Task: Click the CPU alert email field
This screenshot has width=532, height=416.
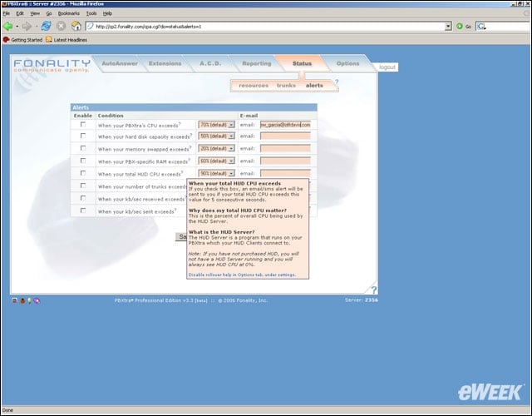Action: tap(285, 125)
